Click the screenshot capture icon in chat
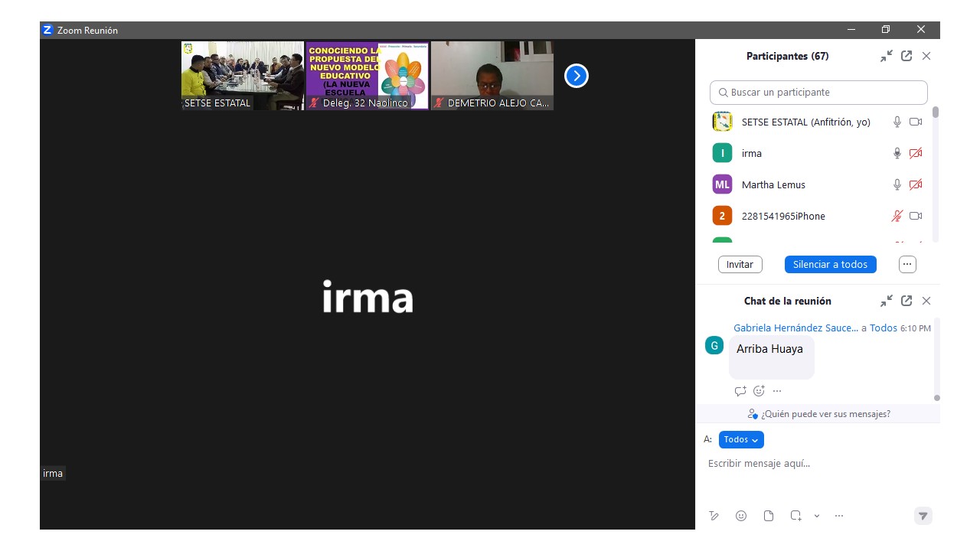This screenshot has width=980, height=551. click(x=796, y=516)
